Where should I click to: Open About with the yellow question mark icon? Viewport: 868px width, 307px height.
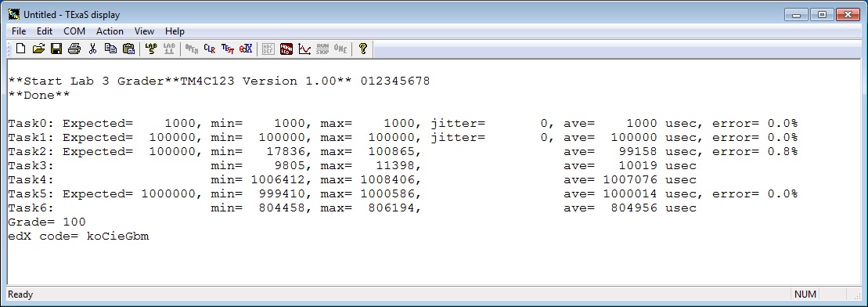tap(362, 49)
